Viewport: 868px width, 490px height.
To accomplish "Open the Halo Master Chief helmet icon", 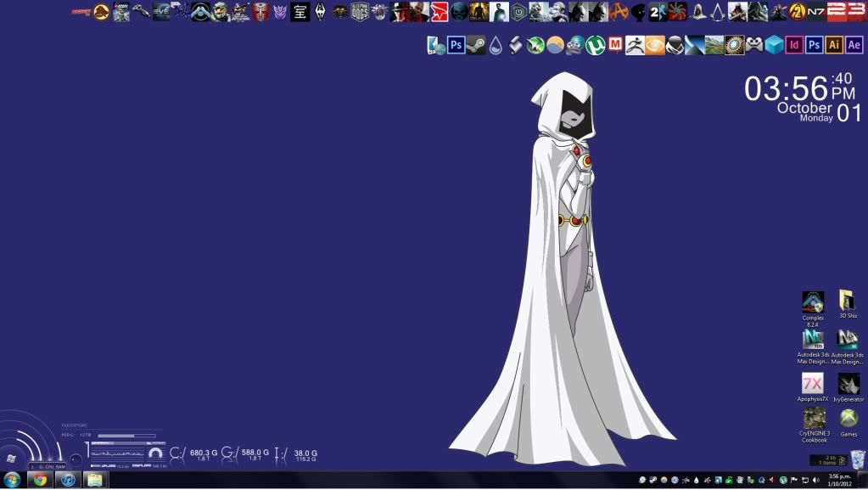I will [221, 12].
